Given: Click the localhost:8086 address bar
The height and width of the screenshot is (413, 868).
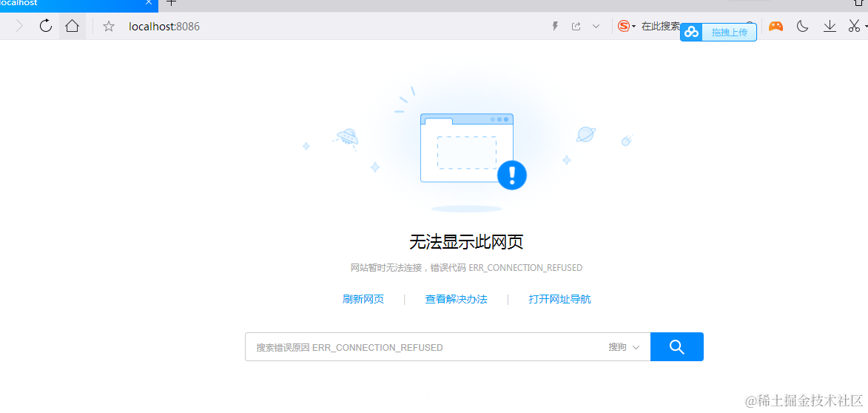Looking at the screenshot, I should 164,26.
